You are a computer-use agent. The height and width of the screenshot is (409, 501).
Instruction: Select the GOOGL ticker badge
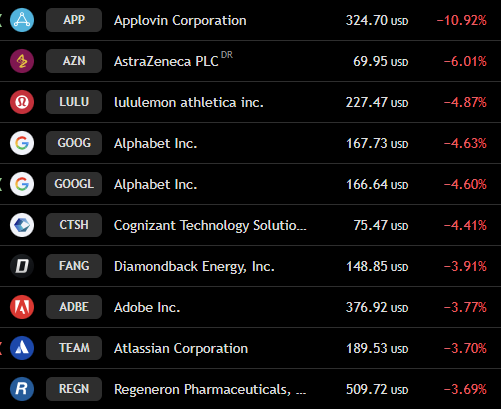[x=74, y=184]
